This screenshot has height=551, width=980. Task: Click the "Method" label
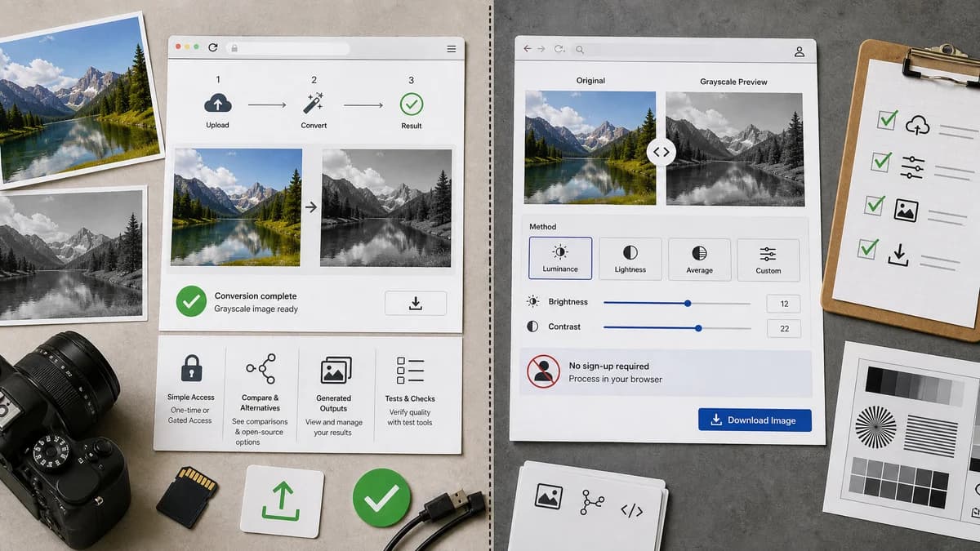[542, 227]
